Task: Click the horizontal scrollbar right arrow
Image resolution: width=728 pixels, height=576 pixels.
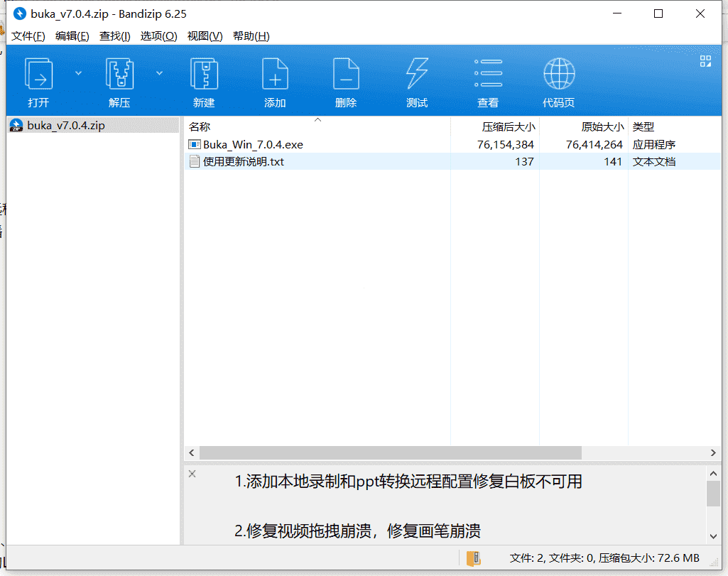Action: click(x=713, y=452)
